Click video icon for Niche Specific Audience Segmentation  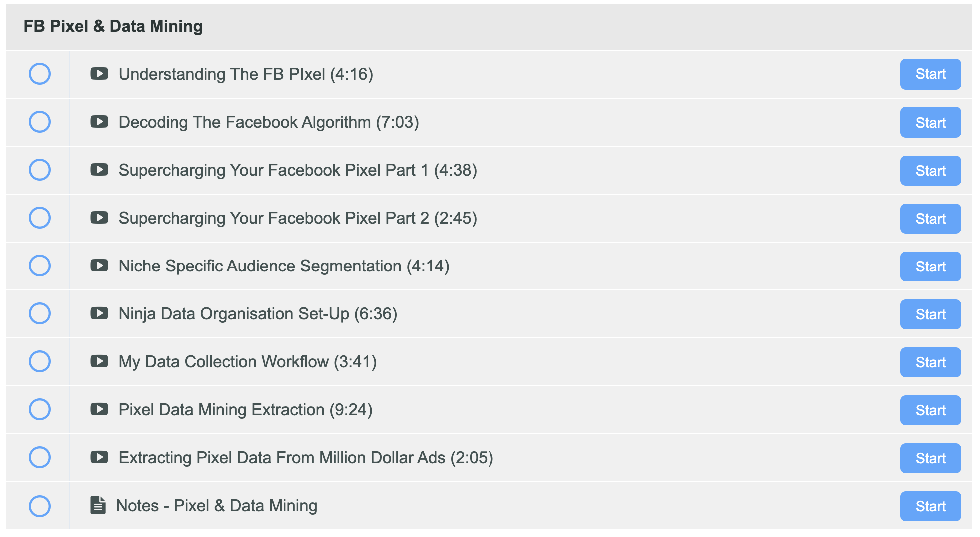(99, 266)
